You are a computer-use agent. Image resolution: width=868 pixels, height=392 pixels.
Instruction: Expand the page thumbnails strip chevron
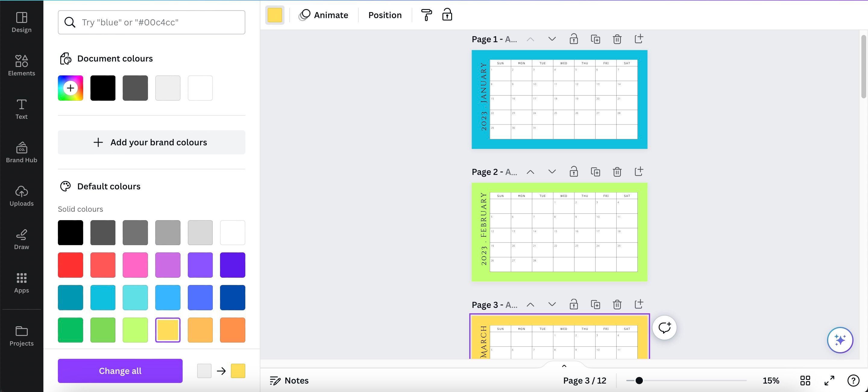(x=564, y=366)
